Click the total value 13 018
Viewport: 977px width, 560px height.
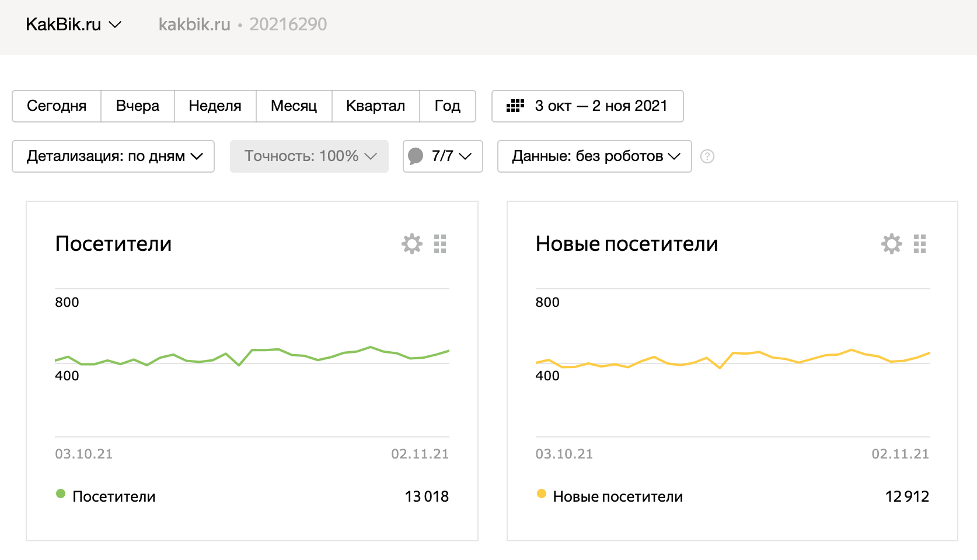pyautogui.click(x=427, y=496)
